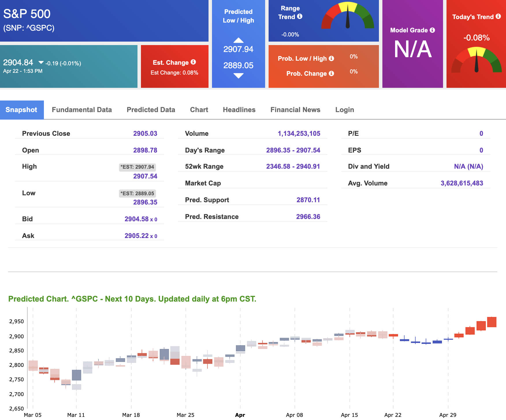Open the Headlines tab
Viewport: 506px width, 420px height.
(x=239, y=110)
